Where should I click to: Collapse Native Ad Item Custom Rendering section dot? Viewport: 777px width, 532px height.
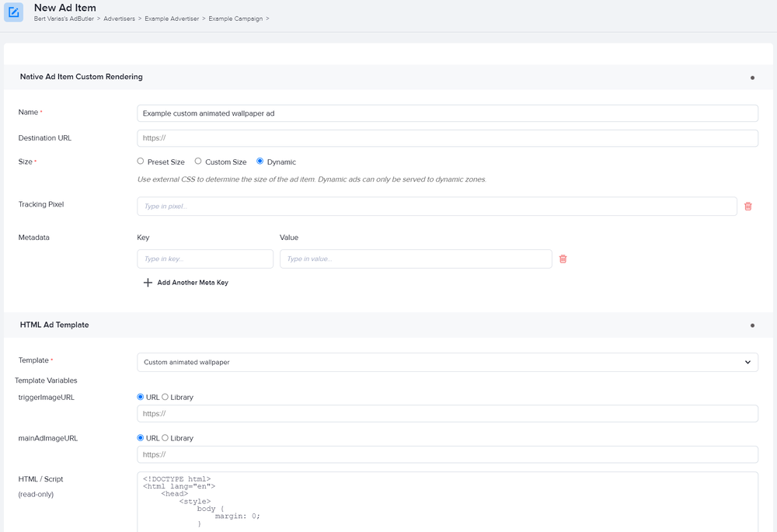click(752, 78)
